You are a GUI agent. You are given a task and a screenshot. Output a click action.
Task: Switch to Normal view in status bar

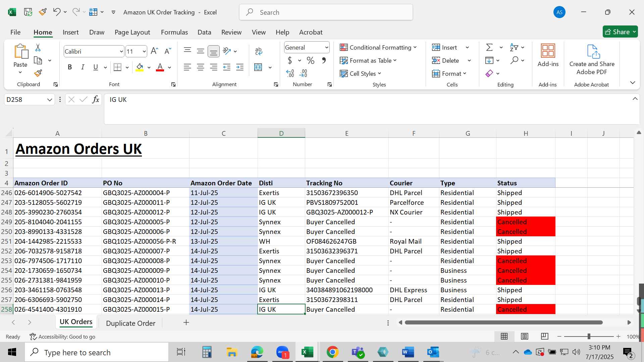coord(504,336)
